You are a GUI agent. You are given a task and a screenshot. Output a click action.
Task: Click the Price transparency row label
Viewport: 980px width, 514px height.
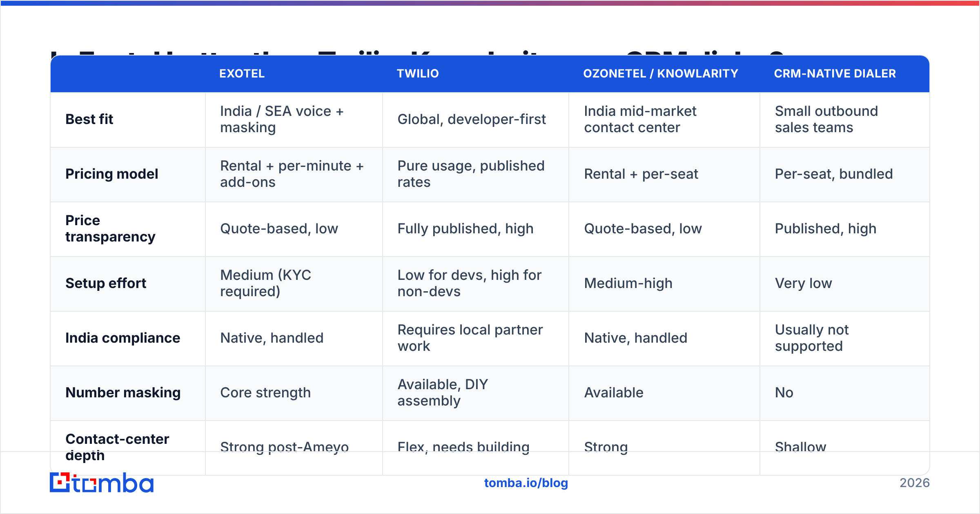[x=111, y=228]
